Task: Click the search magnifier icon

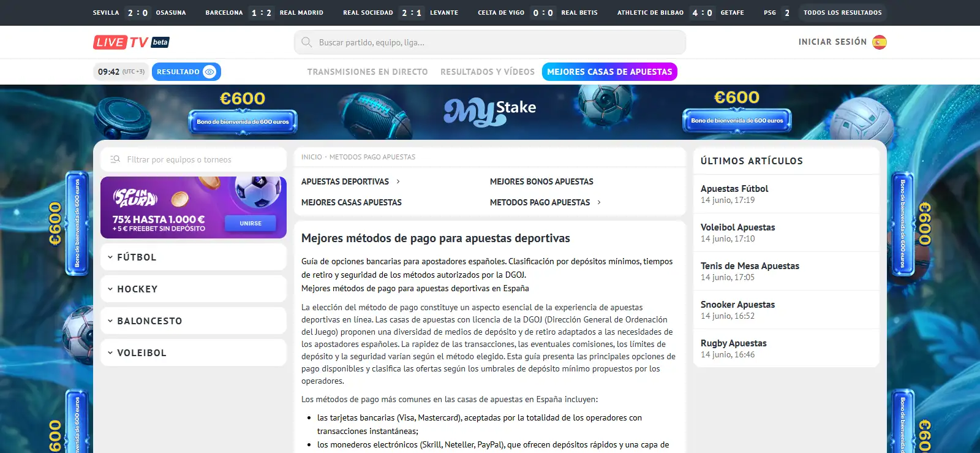Action: click(x=307, y=42)
